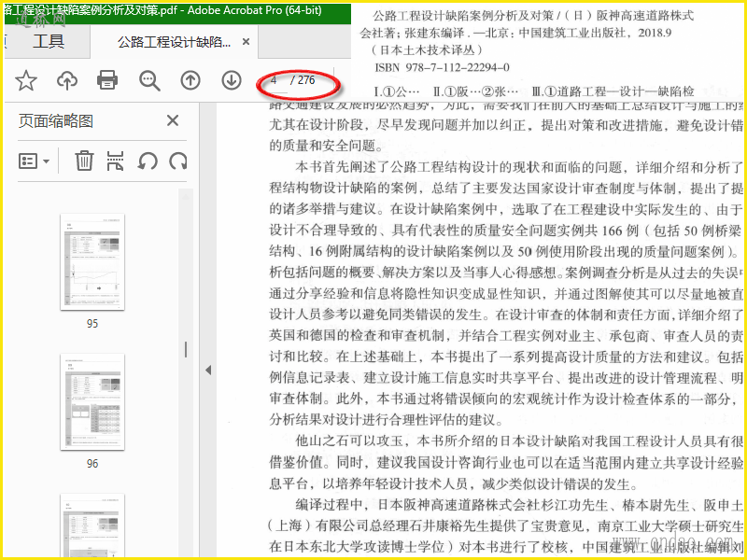Open thumbnail options dropdown menu
Image resolution: width=747 pixels, height=560 pixels.
click(x=34, y=161)
